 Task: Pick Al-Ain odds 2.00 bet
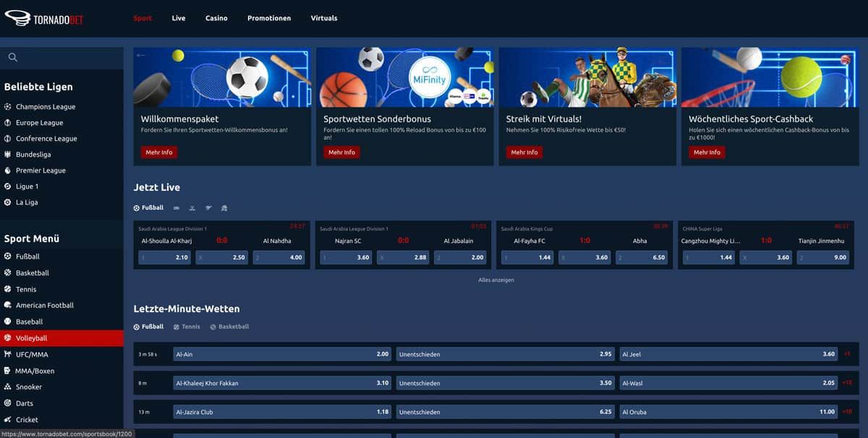281,354
